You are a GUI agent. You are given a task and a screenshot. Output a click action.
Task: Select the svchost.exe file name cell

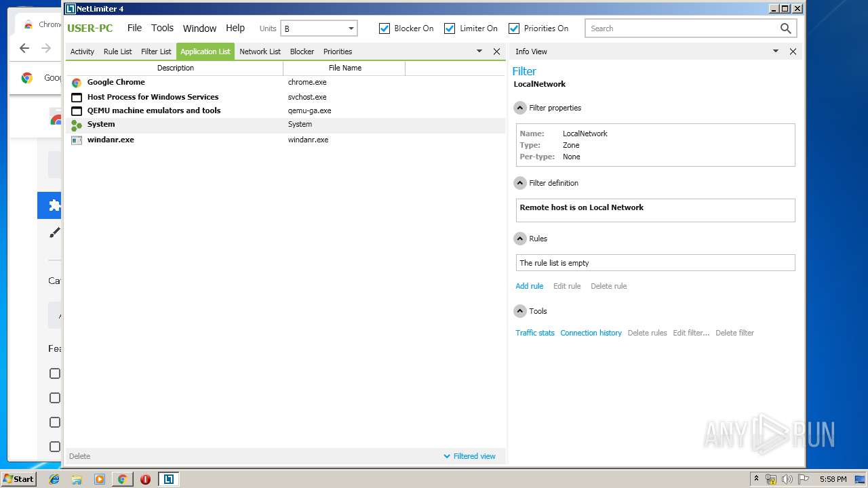coord(307,97)
